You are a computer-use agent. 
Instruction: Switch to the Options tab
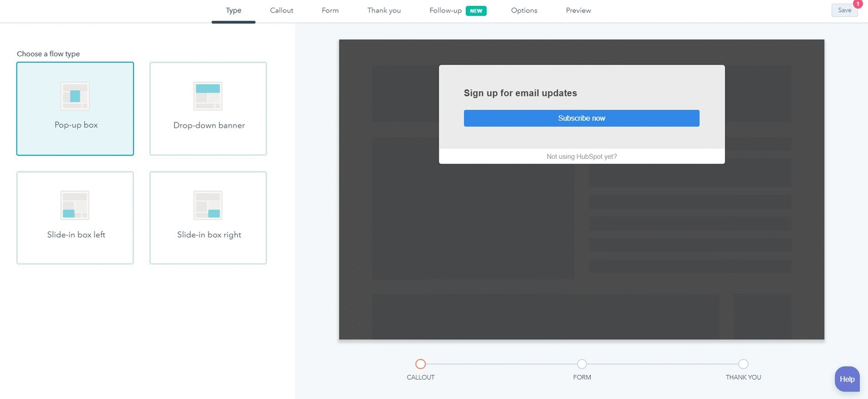coord(524,11)
